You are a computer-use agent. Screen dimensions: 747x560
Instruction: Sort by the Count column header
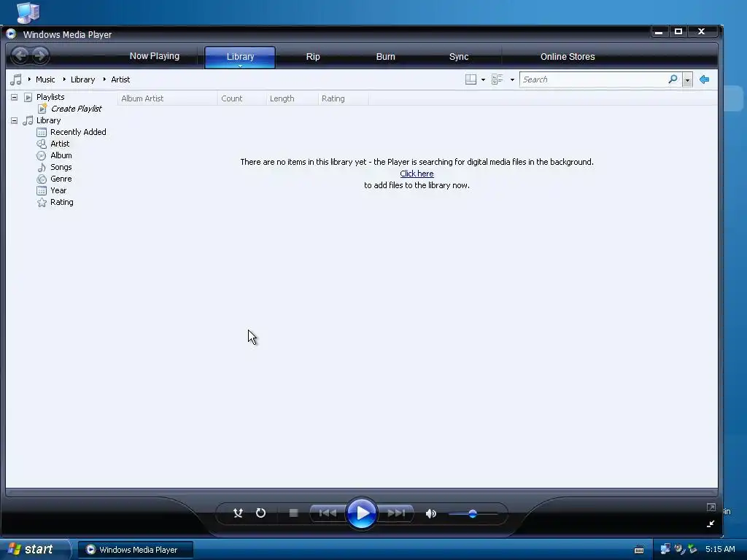point(242,98)
